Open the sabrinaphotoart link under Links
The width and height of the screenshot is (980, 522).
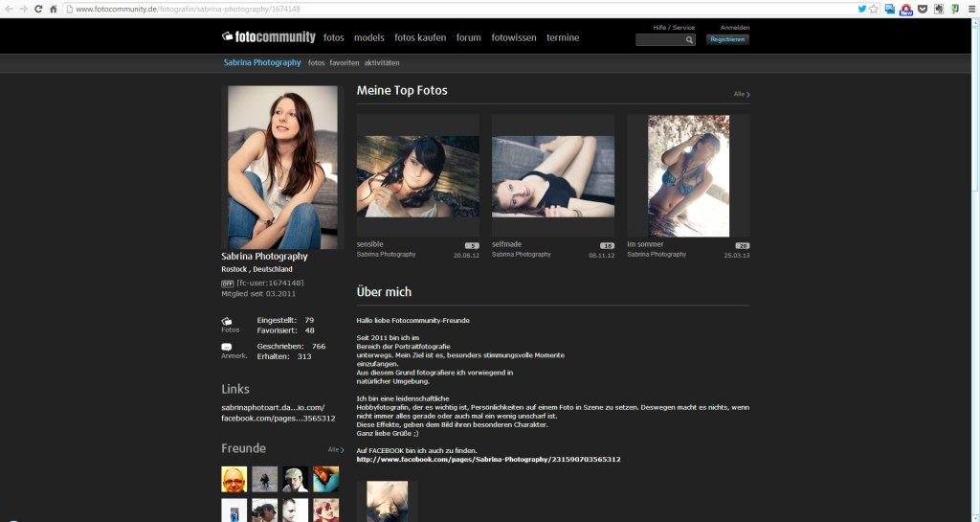click(273, 407)
